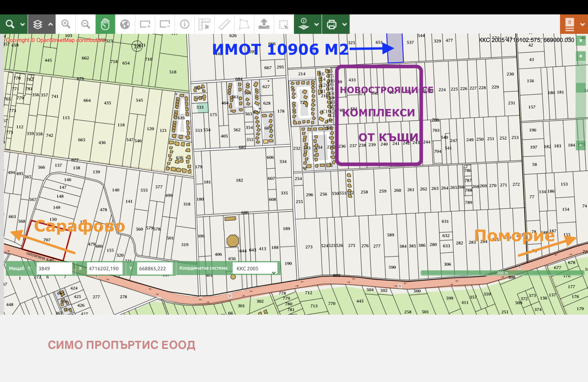588x382 pixels.
Task: Select the zoom out magnifier tool
Action: (x=86, y=24)
